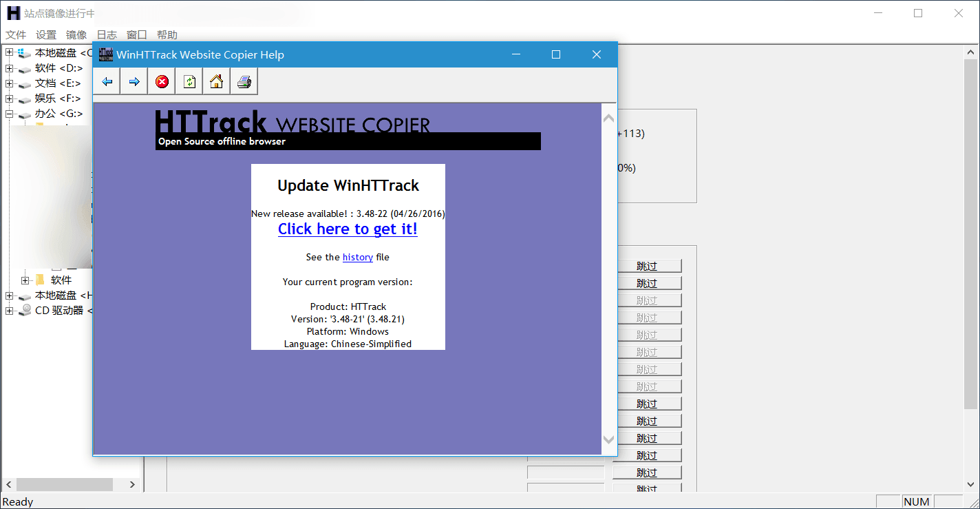The image size is (980, 509).
Task: Click the 'Open Source offline browser' banner text
Action: coord(222,141)
